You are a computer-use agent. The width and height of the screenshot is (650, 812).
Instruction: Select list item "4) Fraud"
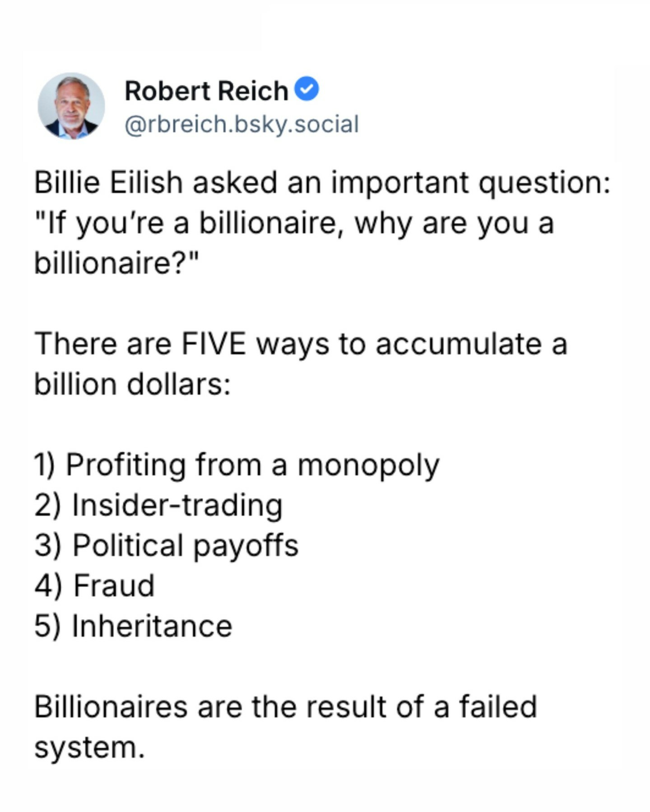point(94,586)
